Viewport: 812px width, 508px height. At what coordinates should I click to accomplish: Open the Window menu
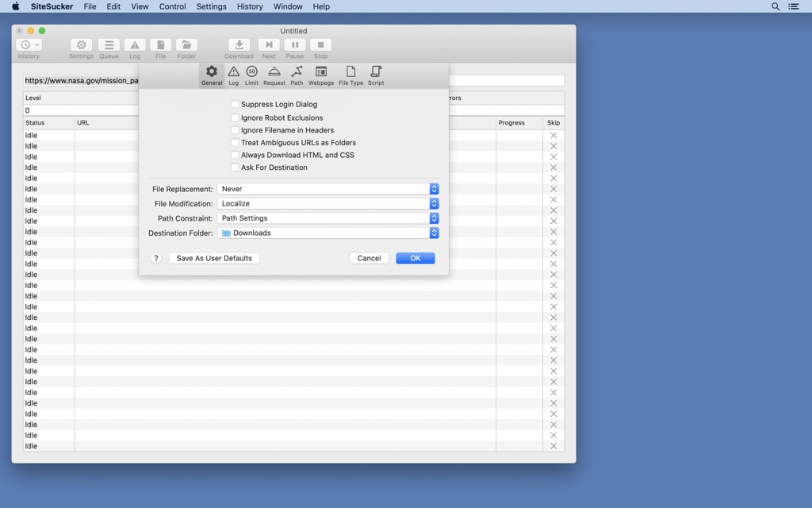tap(288, 6)
